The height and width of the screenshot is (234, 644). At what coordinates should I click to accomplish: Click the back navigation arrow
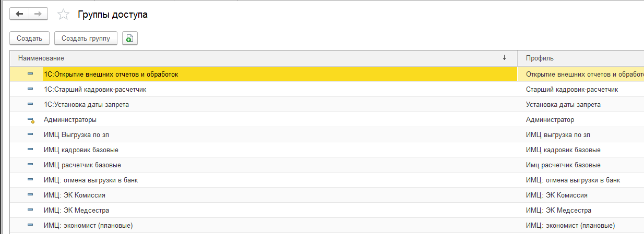point(20,14)
